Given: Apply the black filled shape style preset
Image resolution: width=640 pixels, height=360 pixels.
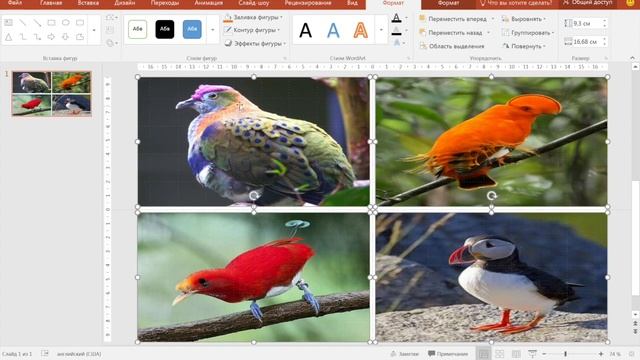Looking at the screenshot, I should 165,29.
